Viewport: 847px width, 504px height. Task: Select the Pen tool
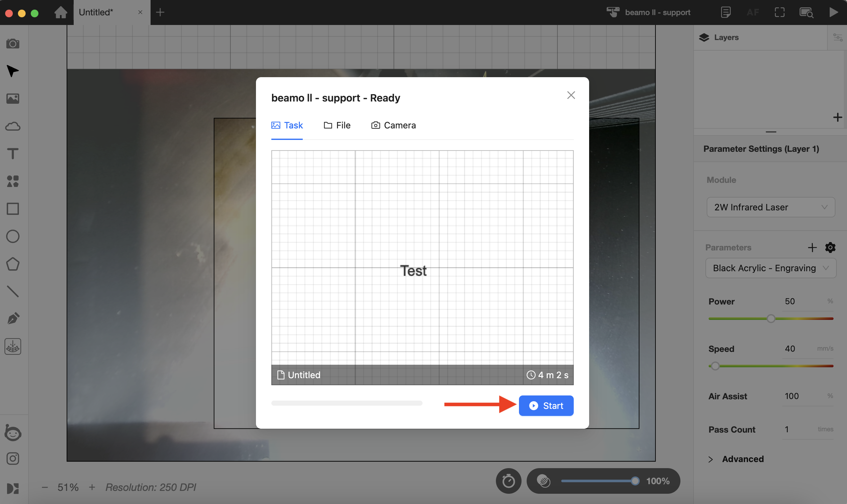(x=13, y=319)
